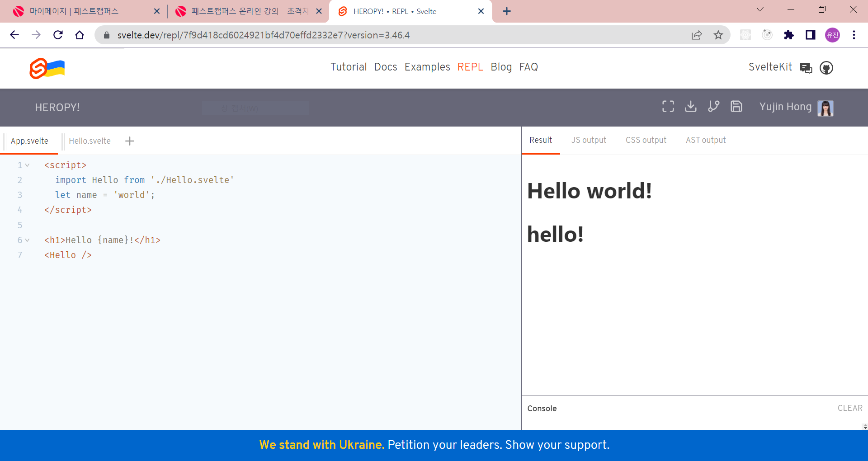
Task: Open the tab search dropdown arrow
Action: click(x=760, y=9)
